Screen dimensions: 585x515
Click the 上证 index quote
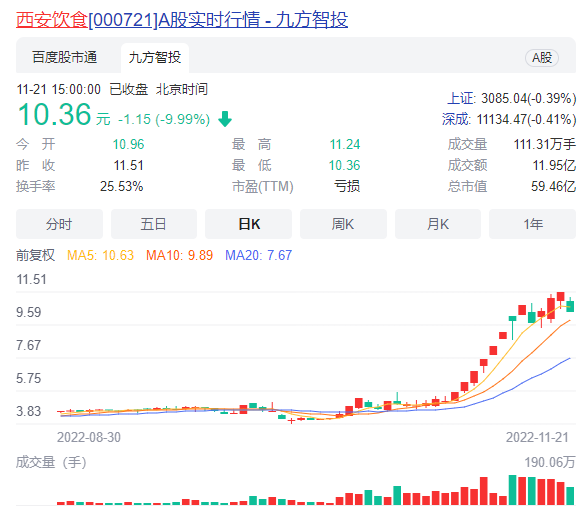[x=512, y=99]
